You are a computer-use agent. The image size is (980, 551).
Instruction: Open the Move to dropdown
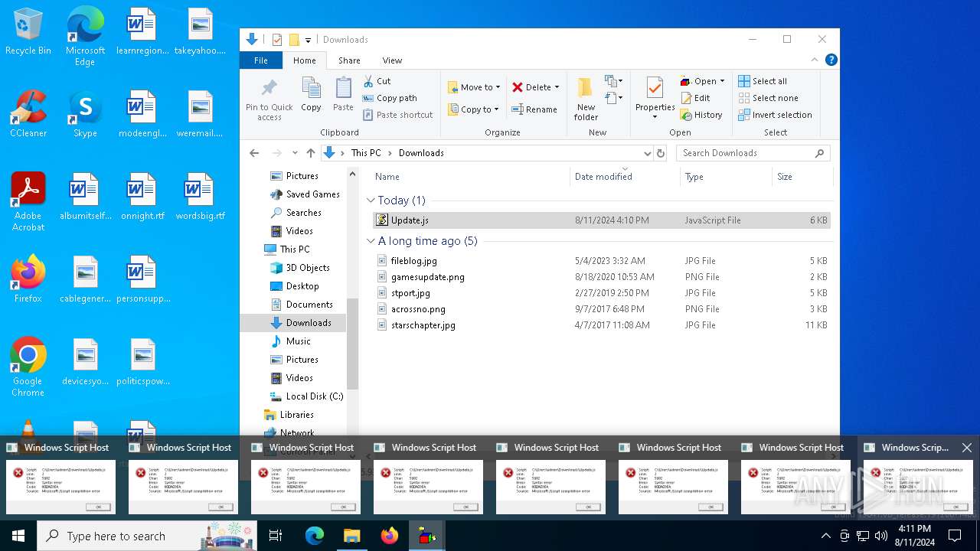[474, 87]
